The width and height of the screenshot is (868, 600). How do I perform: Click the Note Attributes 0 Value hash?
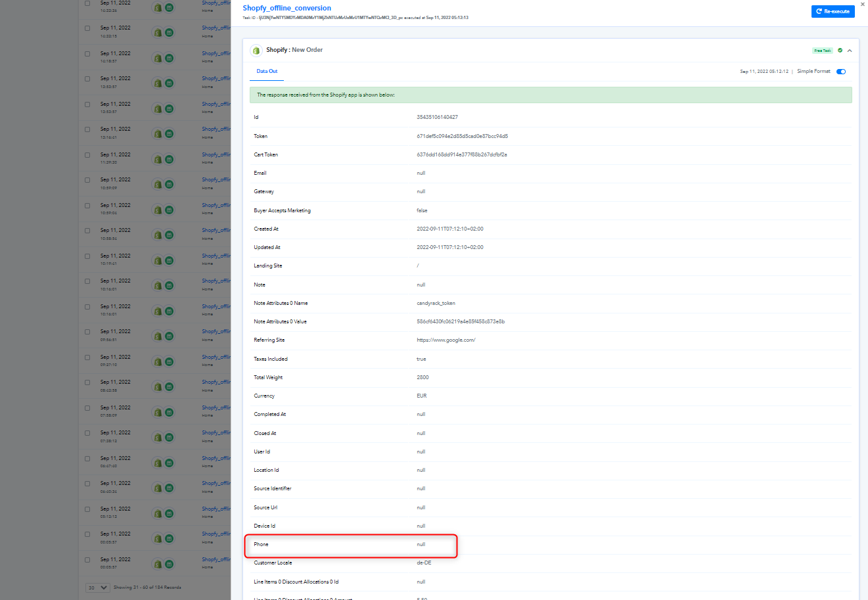pos(461,321)
